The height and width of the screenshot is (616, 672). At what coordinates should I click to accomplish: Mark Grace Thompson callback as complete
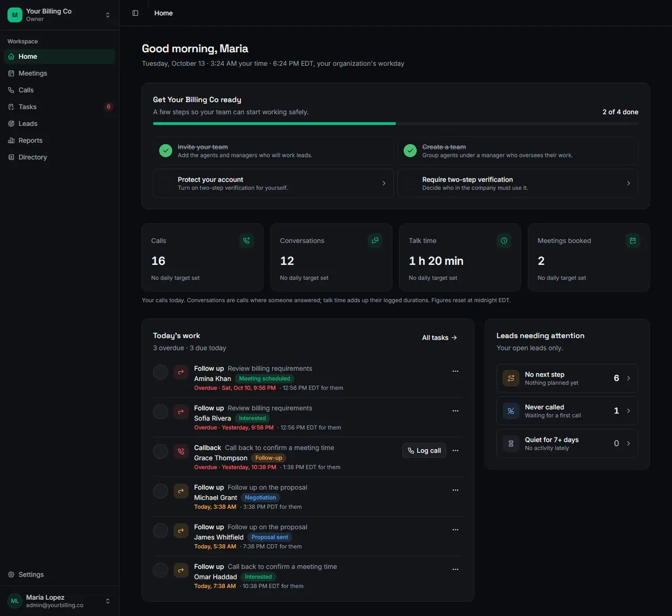(161, 451)
